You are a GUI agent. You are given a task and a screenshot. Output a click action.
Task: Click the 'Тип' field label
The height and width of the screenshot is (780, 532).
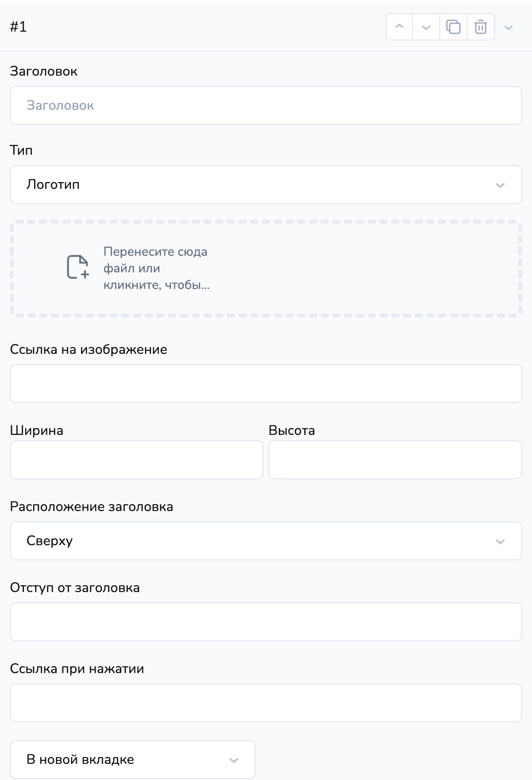pos(21,150)
